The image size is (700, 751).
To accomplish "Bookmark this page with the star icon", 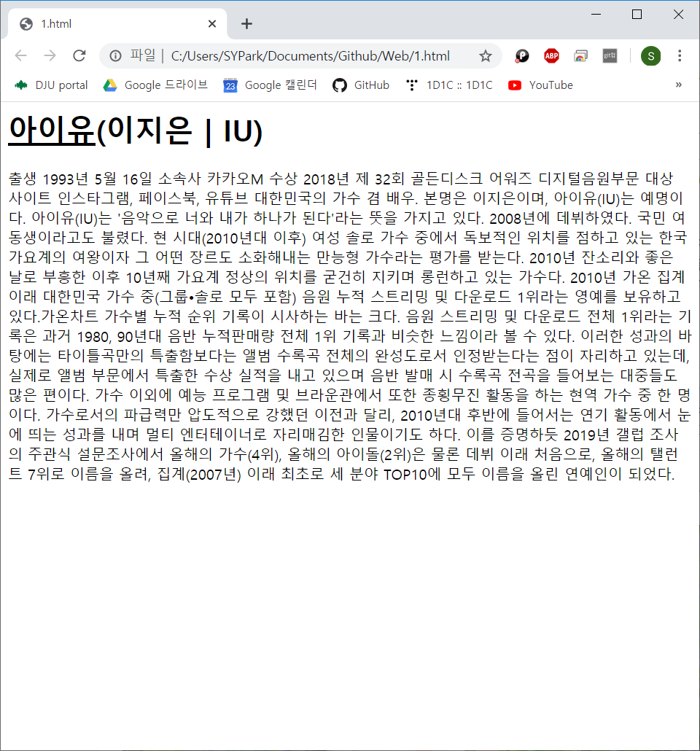I will coord(486,56).
